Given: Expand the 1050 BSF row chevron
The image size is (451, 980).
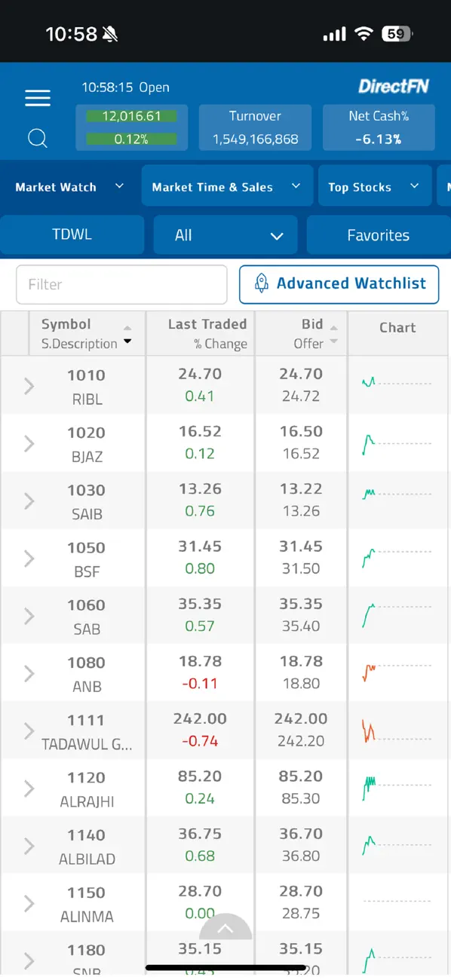Looking at the screenshot, I should click(x=29, y=559).
